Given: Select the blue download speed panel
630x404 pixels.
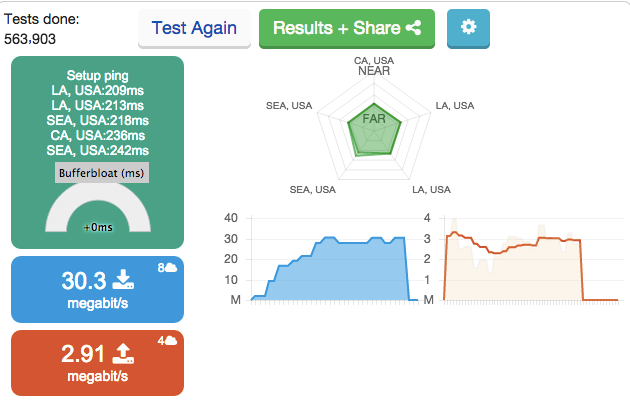Looking at the screenshot, I should [x=97, y=289].
